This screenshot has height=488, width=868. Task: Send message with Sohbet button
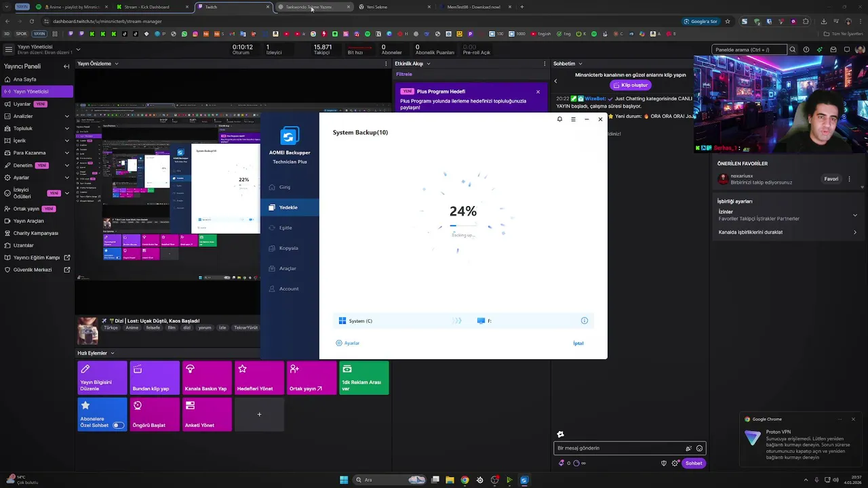click(x=694, y=464)
